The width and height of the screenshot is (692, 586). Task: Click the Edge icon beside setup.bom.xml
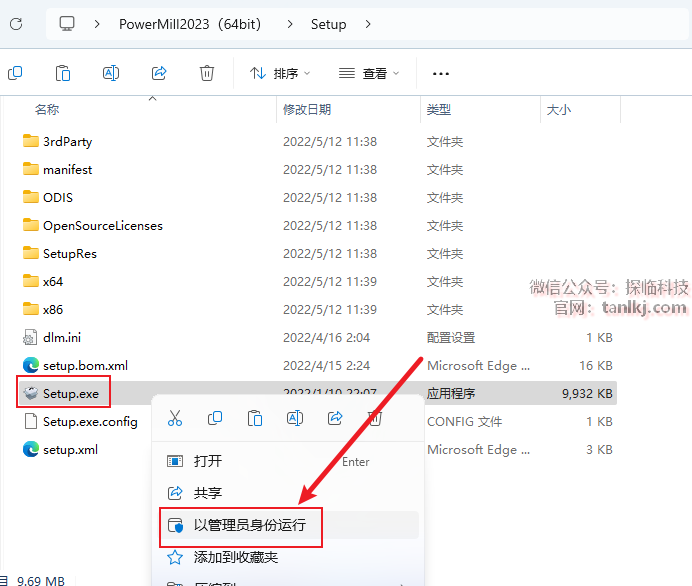click(x=30, y=365)
